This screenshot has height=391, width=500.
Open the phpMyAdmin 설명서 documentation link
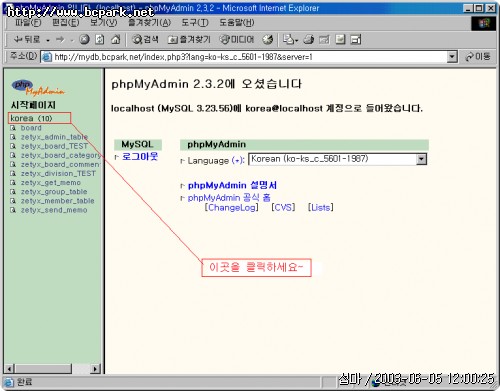pyautogui.click(x=232, y=185)
